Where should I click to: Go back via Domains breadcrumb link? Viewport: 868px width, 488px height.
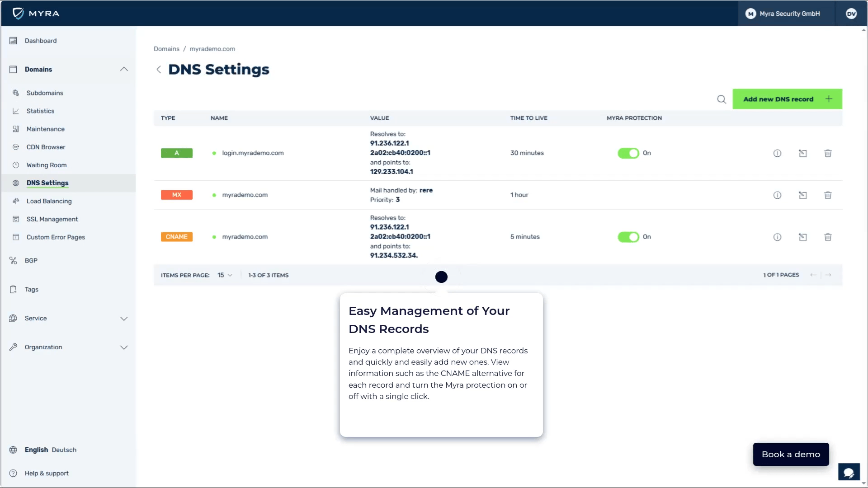pos(166,49)
